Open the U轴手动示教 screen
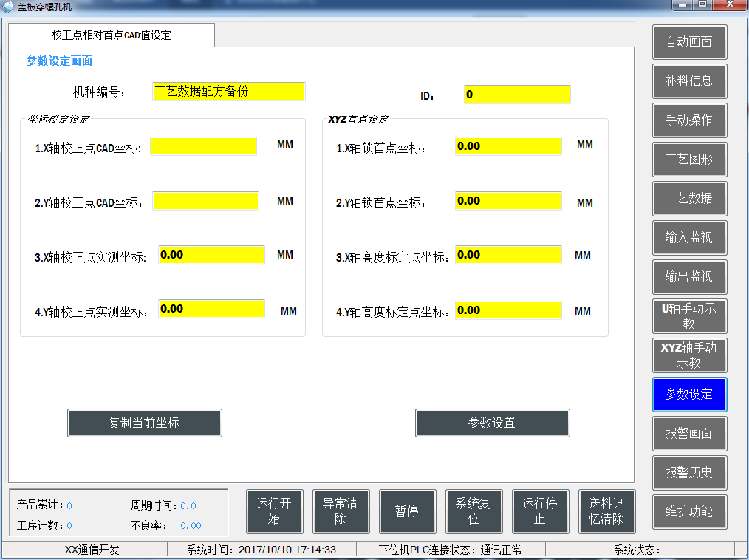The height and width of the screenshot is (560, 749). coord(689,316)
